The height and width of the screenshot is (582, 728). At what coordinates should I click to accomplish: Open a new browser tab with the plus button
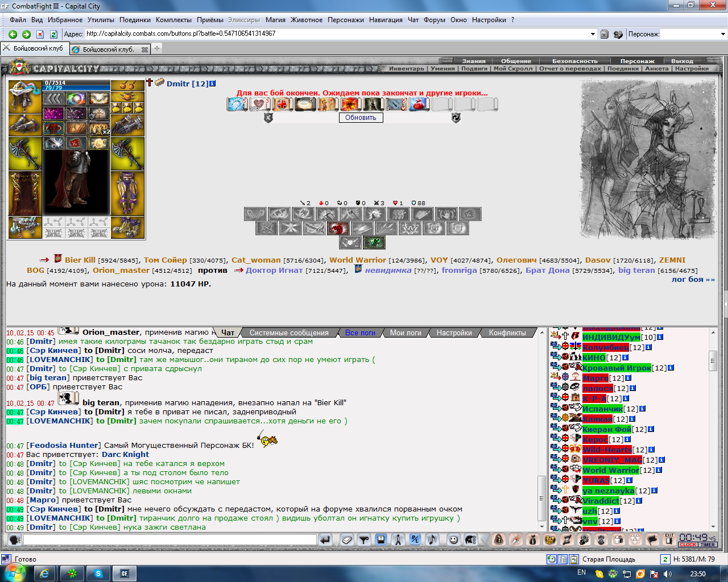(x=157, y=49)
